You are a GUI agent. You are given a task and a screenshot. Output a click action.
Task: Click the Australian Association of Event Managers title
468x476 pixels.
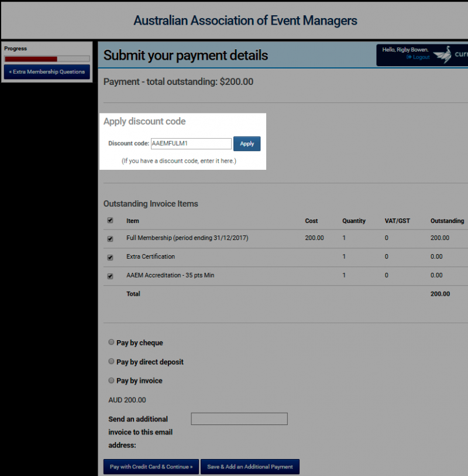pos(245,20)
